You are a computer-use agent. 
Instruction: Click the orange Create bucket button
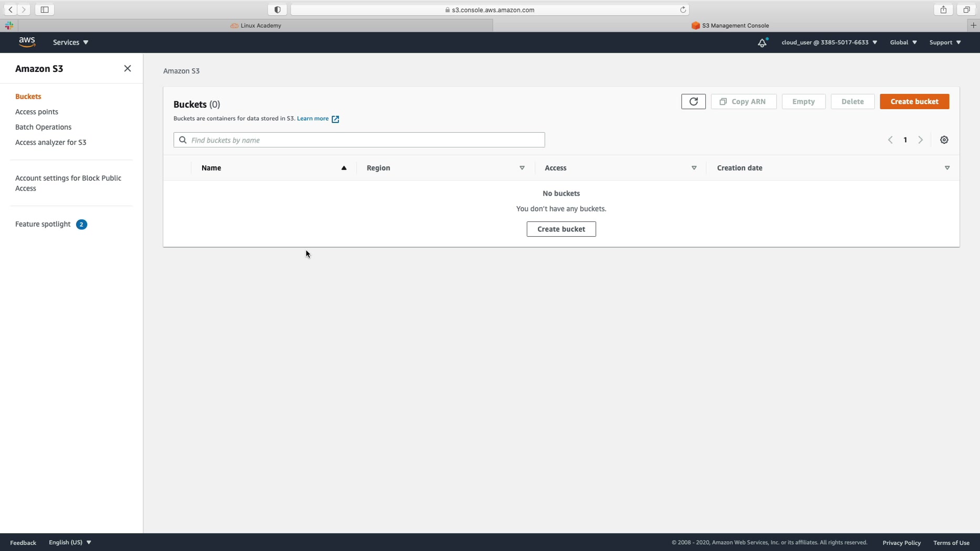tap(914, 101)
